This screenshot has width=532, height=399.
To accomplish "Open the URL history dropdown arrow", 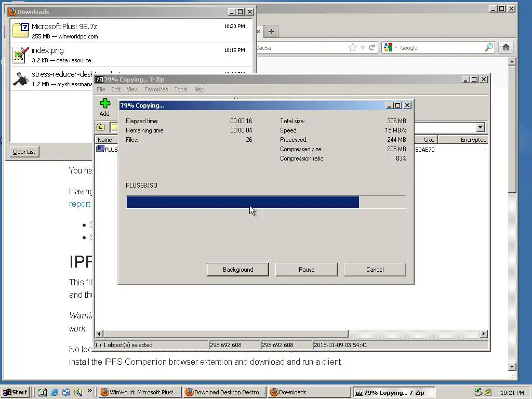I will [363, 47].
